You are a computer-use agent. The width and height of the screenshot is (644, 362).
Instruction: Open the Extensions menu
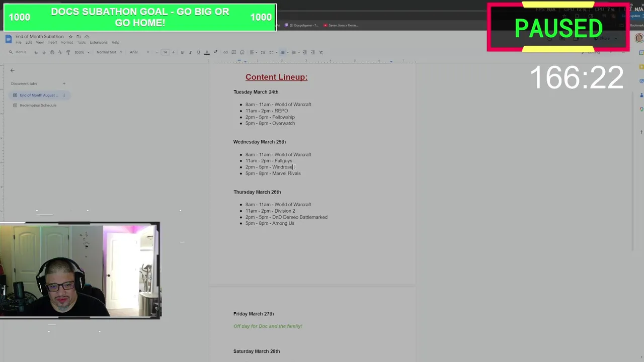pos(99,42)
